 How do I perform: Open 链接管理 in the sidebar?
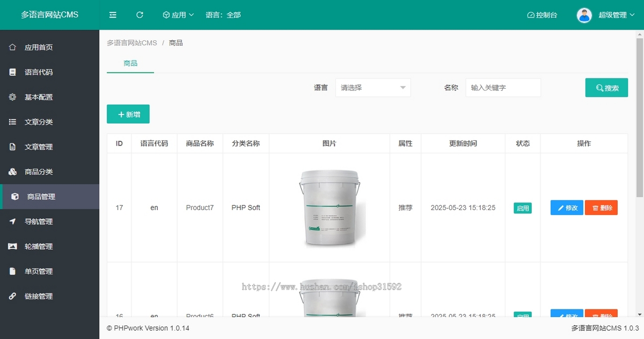point(49,296)
